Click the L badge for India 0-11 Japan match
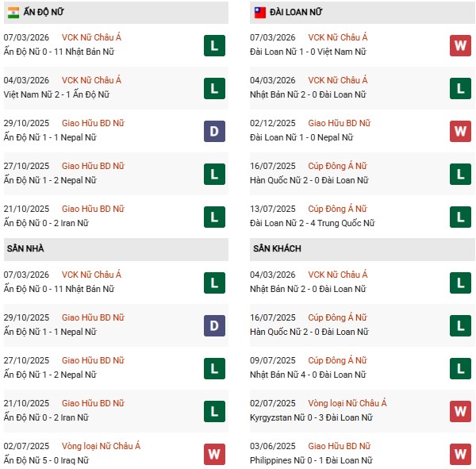The width and height of the screenshot is (476, 469). pyautogui.click(x=213, y=45)
